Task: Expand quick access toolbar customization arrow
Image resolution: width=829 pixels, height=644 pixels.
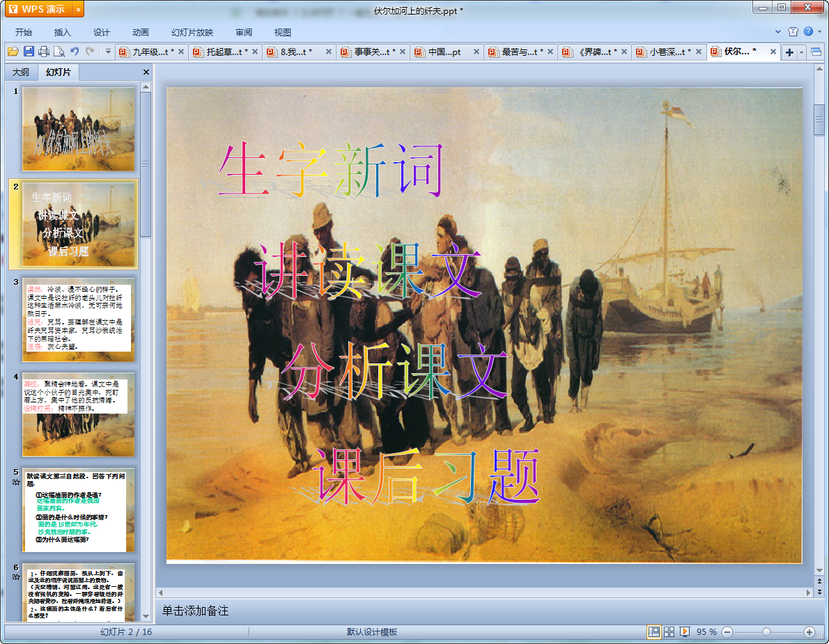Action: tap(108, 52)
